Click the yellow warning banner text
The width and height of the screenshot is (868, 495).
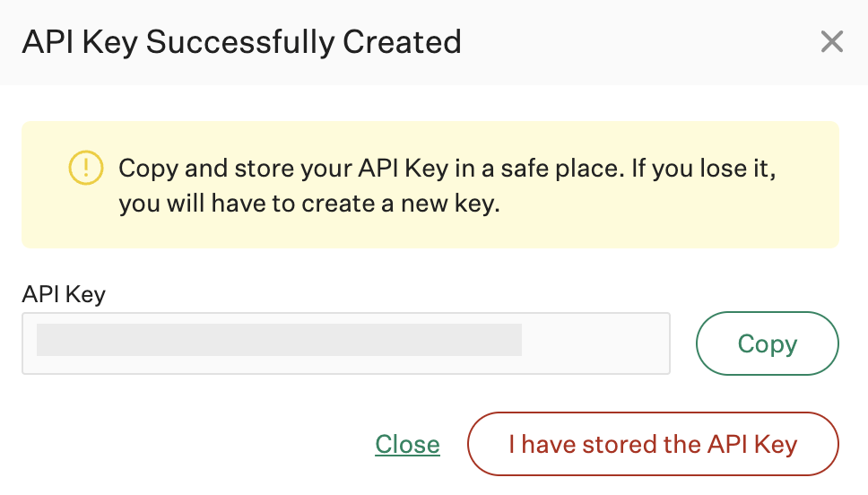(447, 186)
